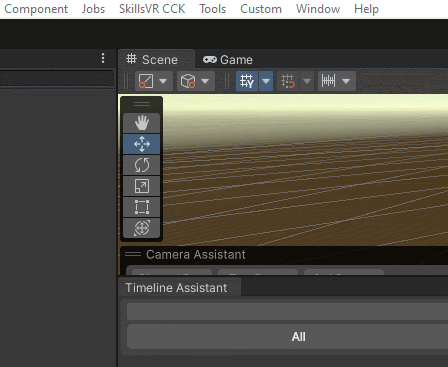
Task: Switch to the Scene tab
Action: 156,60
